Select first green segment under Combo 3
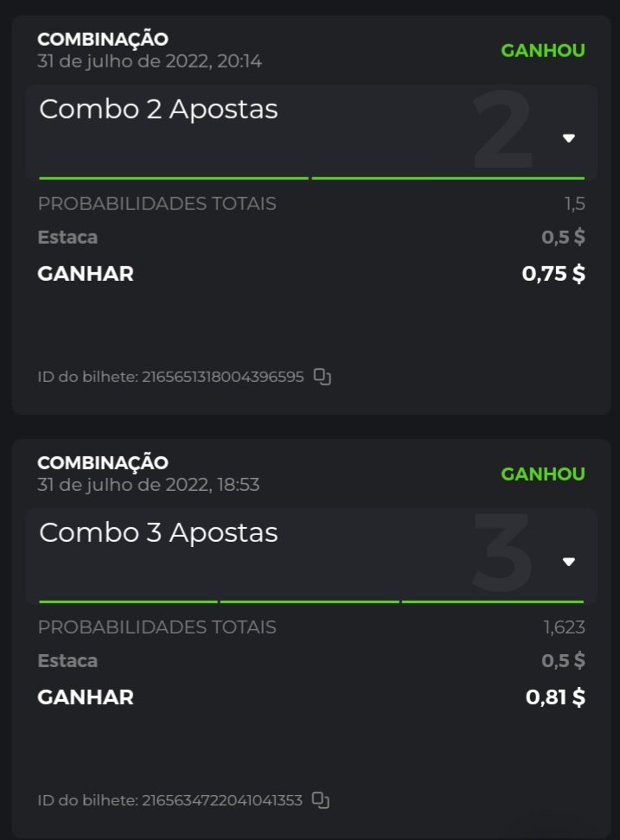The image size is (620, 840). (128, 601)
